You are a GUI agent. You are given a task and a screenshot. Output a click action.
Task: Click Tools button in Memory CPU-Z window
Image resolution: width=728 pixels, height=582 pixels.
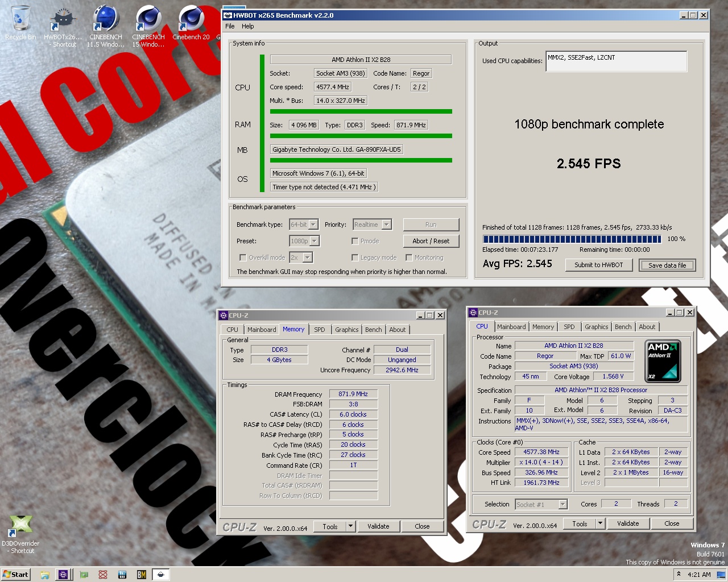(x=330, y=526)
